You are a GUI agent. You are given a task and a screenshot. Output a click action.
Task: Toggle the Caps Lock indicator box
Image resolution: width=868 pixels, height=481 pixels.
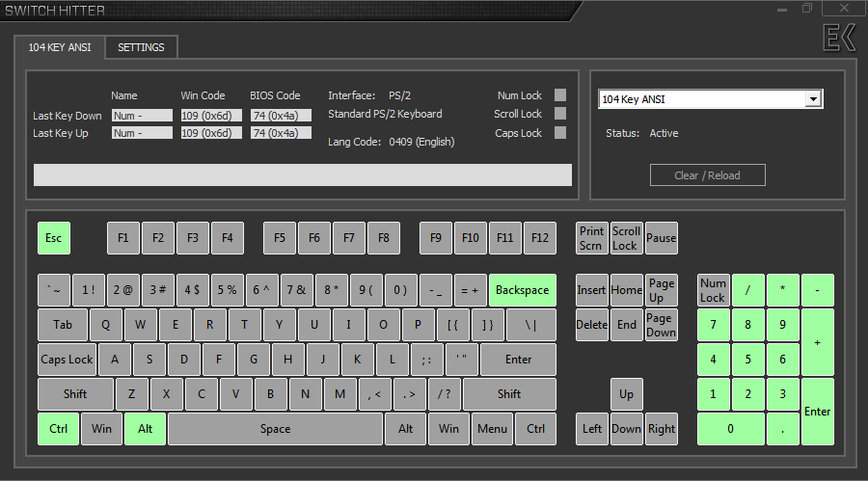point(560,133)
